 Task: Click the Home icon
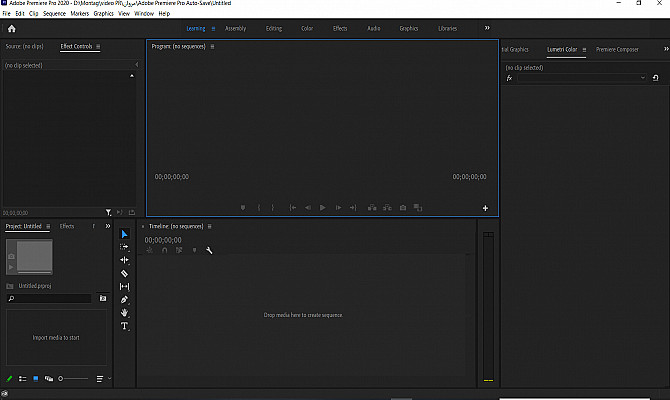click(x=12, y=29)
